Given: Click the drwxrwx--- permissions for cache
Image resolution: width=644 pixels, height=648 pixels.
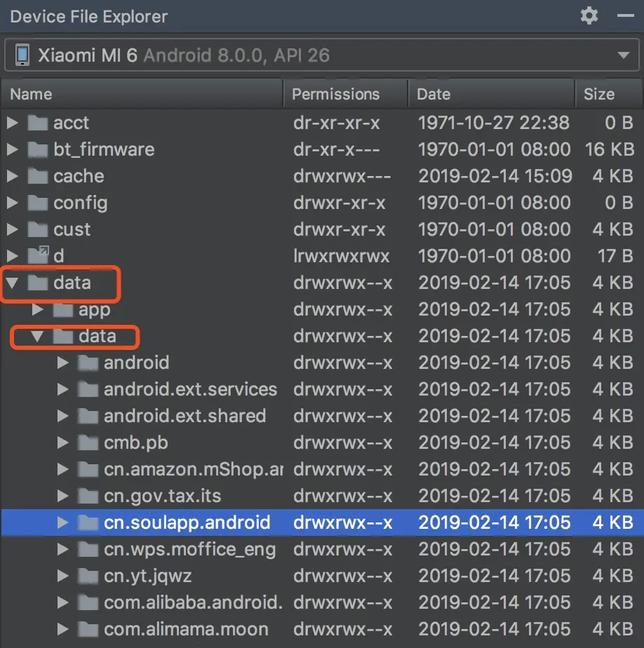Looking at the screenshot, I should (342, 176).
